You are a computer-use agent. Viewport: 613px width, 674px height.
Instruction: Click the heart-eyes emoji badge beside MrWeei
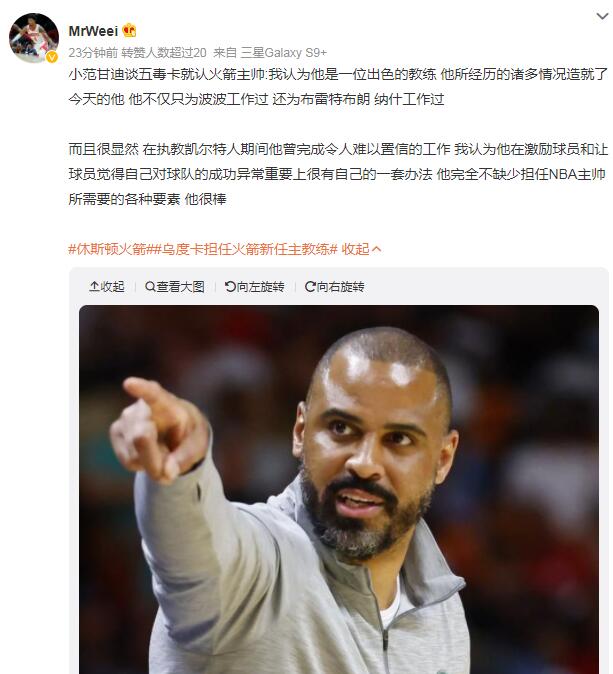[x=129, y=31]
